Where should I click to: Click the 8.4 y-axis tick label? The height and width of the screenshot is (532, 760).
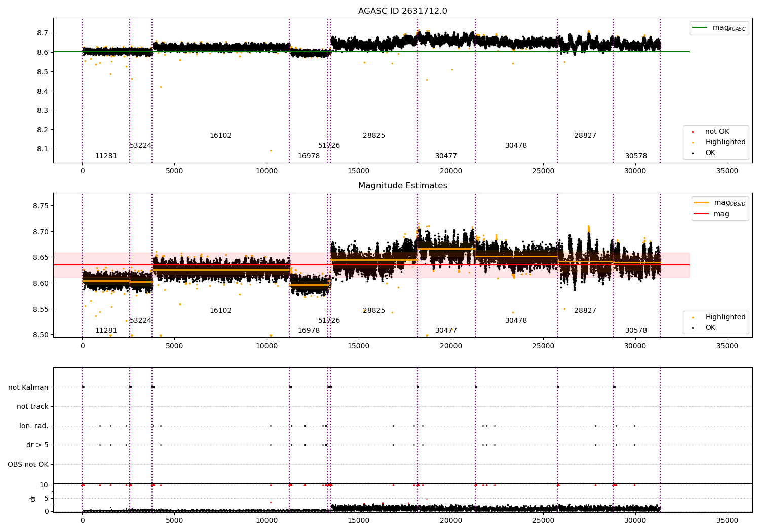[42, 91]
